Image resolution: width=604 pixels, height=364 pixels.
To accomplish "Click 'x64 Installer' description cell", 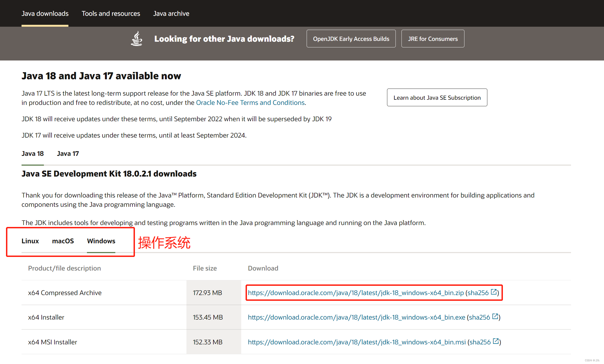I will coord(104,317).
